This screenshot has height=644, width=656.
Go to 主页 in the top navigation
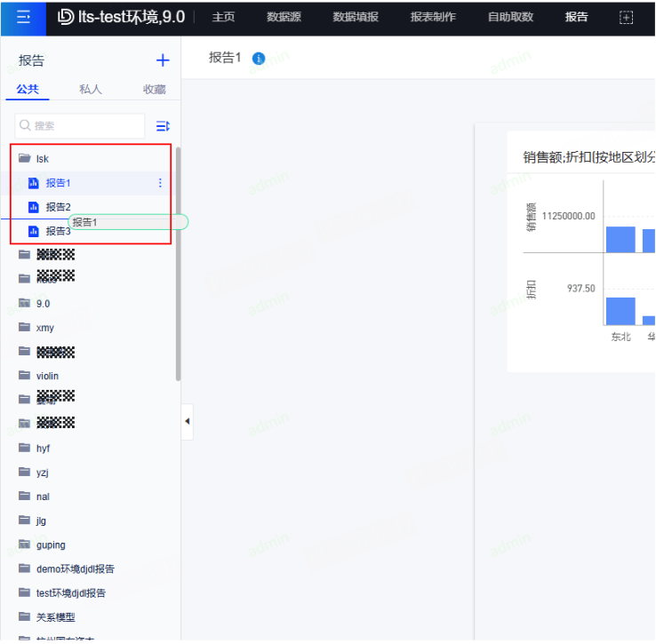coord(223,17)
